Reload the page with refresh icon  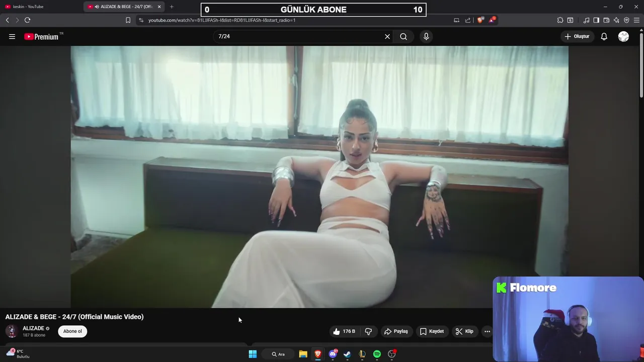27,20
